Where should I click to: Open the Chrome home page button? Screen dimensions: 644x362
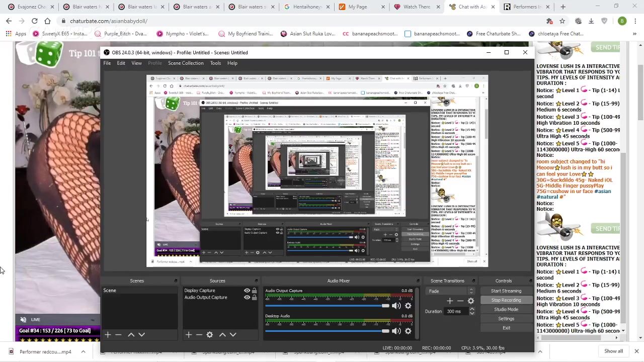tap(47, 21)
